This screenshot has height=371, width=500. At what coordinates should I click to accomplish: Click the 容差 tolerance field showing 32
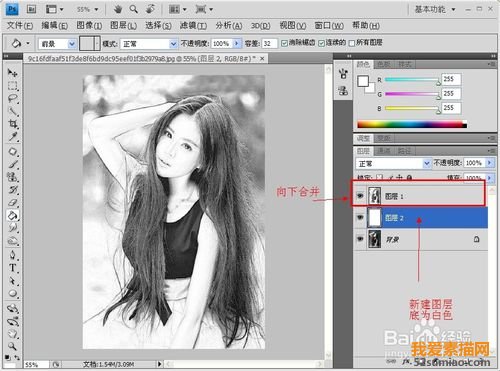(269, 44)
